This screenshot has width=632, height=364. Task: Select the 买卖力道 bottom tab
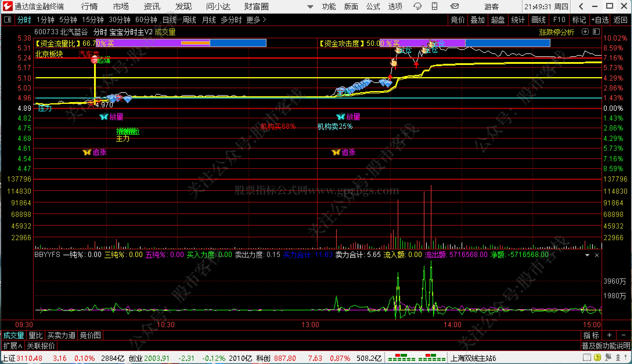(61, 335)
